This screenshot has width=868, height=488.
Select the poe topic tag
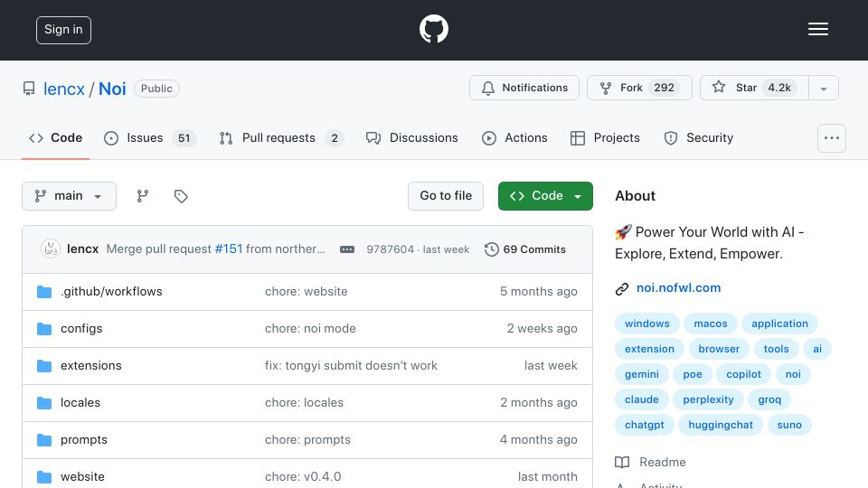click(x=692, y=374)
